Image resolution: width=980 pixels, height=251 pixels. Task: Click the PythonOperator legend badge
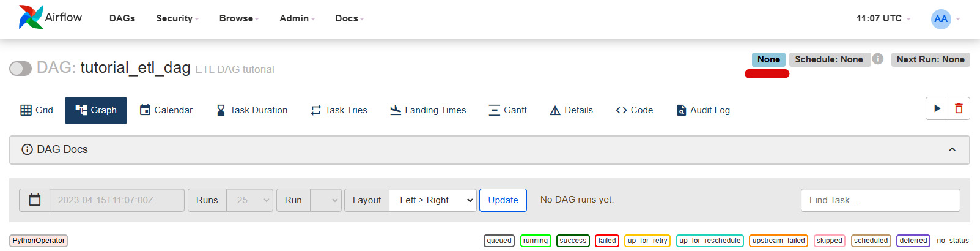39,241
